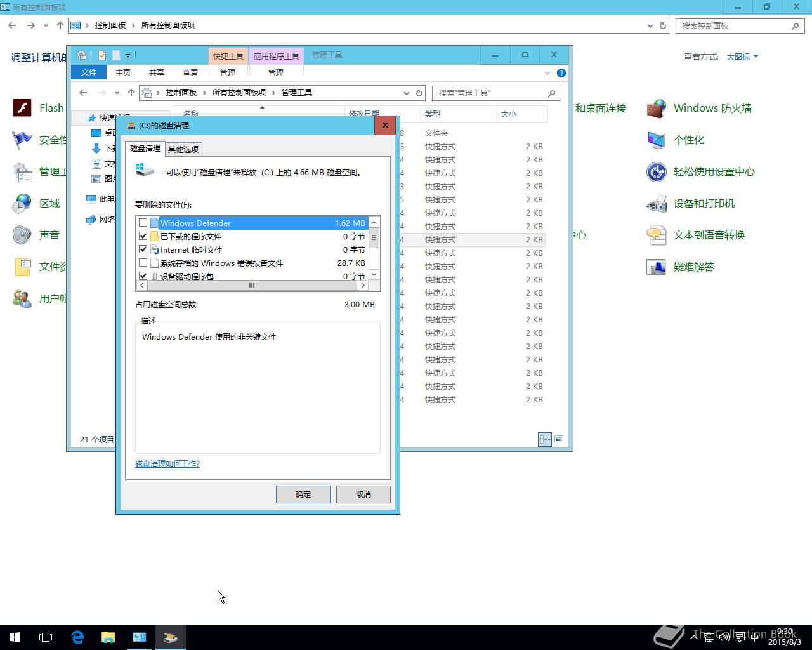
Task: Cancel the disk cleanup dialog
Action: 363,494
